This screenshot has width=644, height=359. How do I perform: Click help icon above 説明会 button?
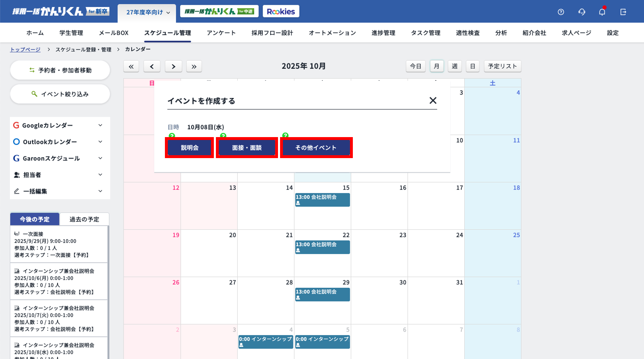(172, 135)
